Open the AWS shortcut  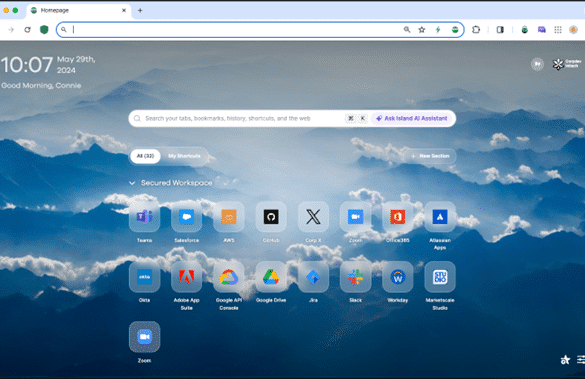pos(229,217)
